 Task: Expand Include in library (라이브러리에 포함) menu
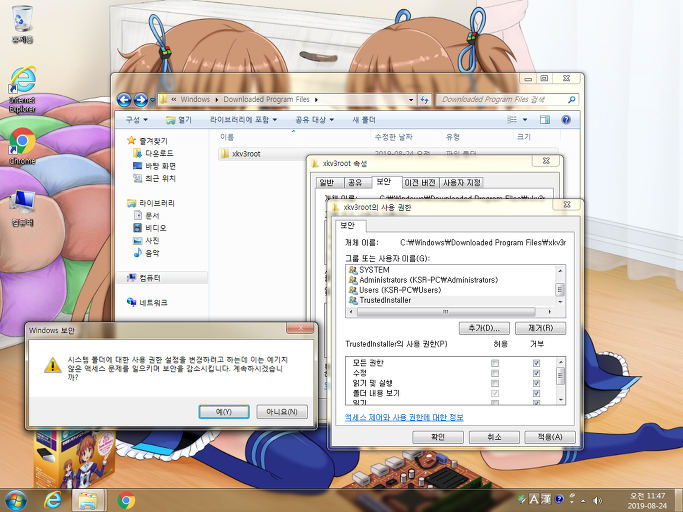coord(243,119)
